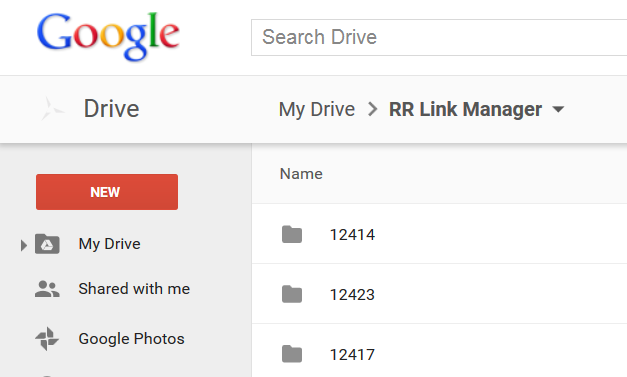The width and height of the screenshot is (627, 377).
Task: Select folder named 12423
Action: click(439, 294)
